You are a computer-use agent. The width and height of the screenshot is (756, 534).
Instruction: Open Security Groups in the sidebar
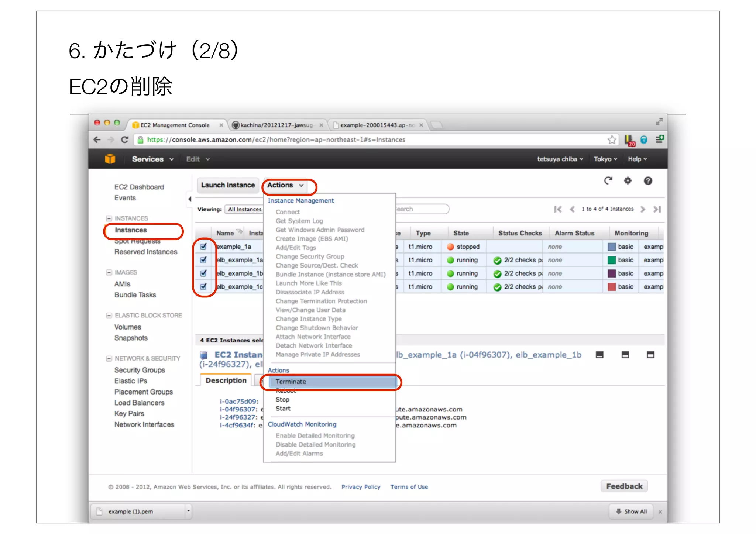tap(140, 370)
